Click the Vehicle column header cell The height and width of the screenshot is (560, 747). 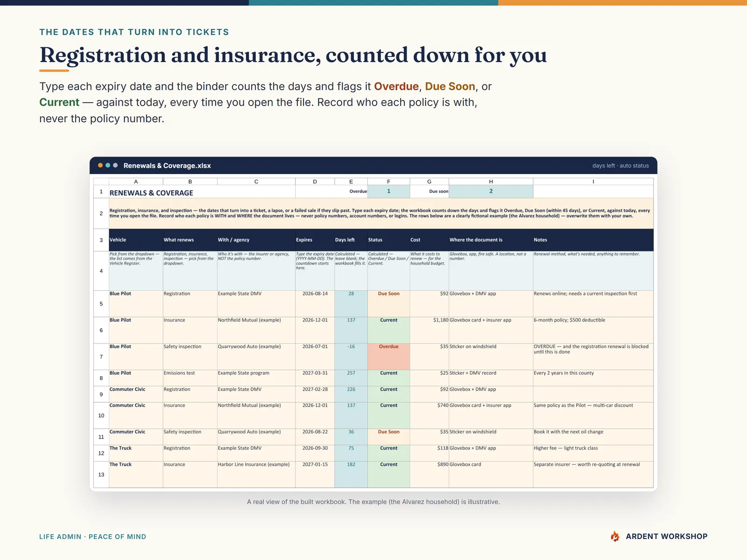[x=136, y=240]
